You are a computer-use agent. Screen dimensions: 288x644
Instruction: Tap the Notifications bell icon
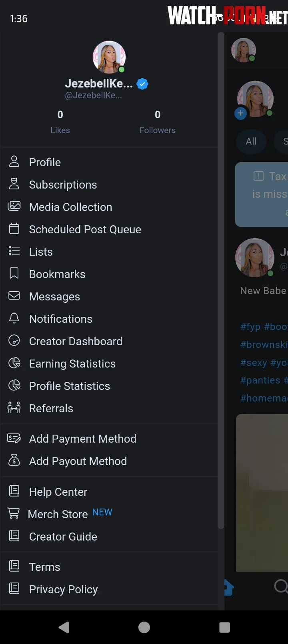(14, 318)
